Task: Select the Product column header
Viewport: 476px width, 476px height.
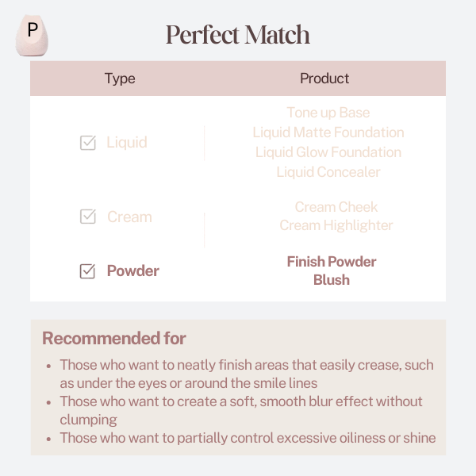Action: click(324, 79)
